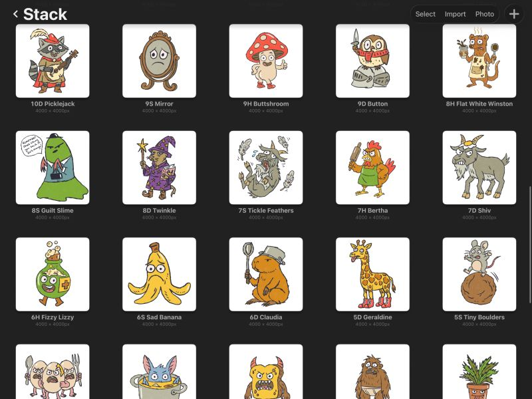
Task: Rename the '9H Buttshroom' title
Action: tap(266, 104)
